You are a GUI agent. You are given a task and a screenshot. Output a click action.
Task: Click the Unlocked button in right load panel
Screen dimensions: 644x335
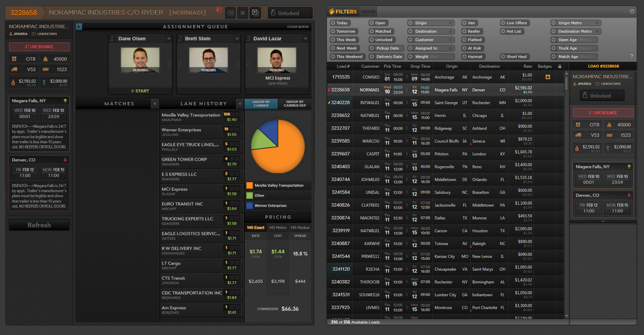tap(602, 95)
